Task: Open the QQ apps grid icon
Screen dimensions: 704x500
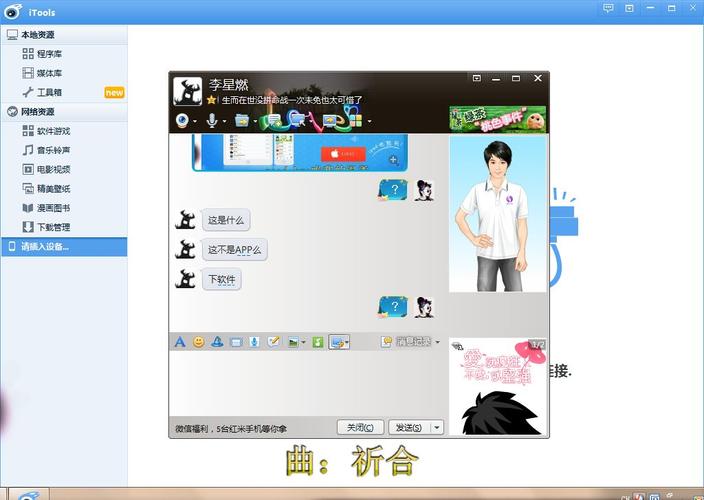Action: click(x=355, y=120)
